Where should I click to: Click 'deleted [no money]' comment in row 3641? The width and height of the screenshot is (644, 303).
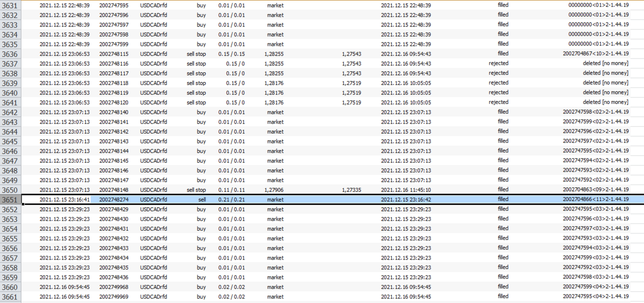click(606, 102)
